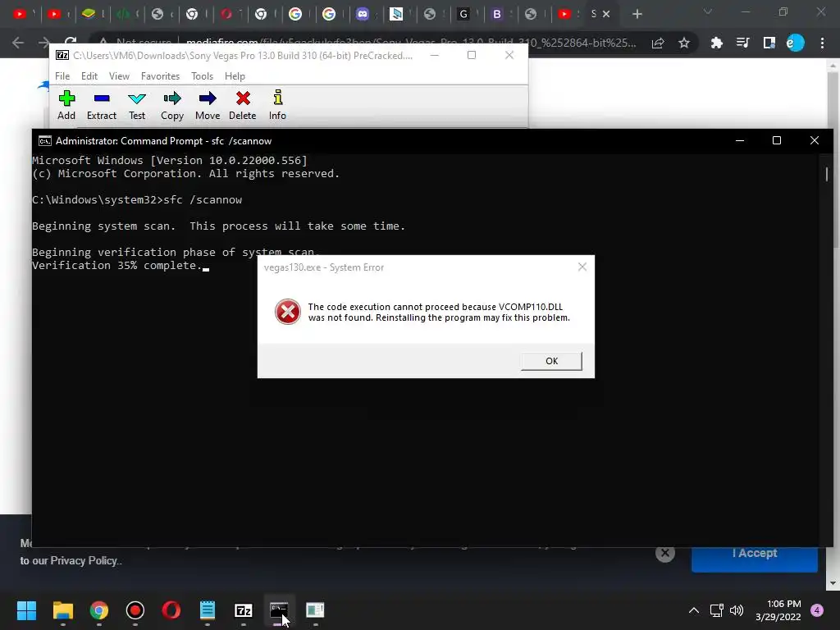Switch to the tab with G favicon
Screen dimensions: 840x630
[x=464, y=14]
